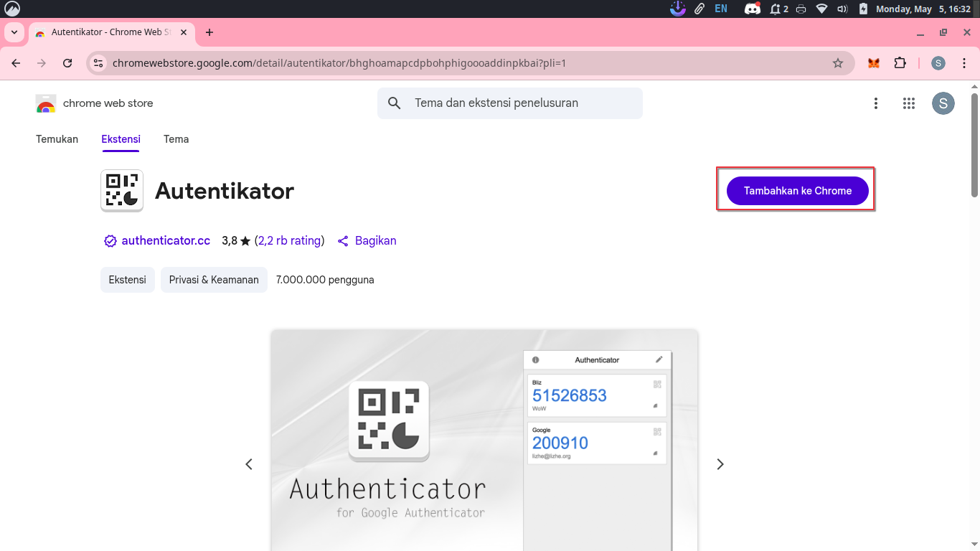The height and width of the screenshot is (551, 980).
Task: Click the Authenticator preview screenshot
Action: (484, 441)
